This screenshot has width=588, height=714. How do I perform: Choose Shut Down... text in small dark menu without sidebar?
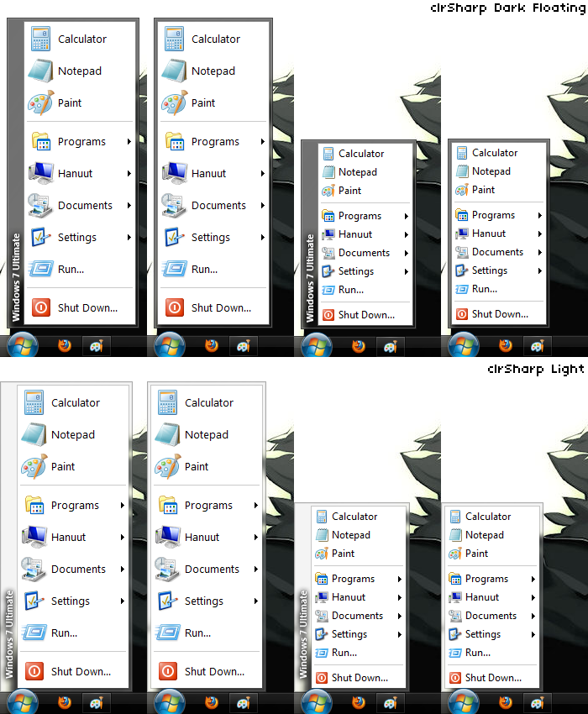point(500,314)
